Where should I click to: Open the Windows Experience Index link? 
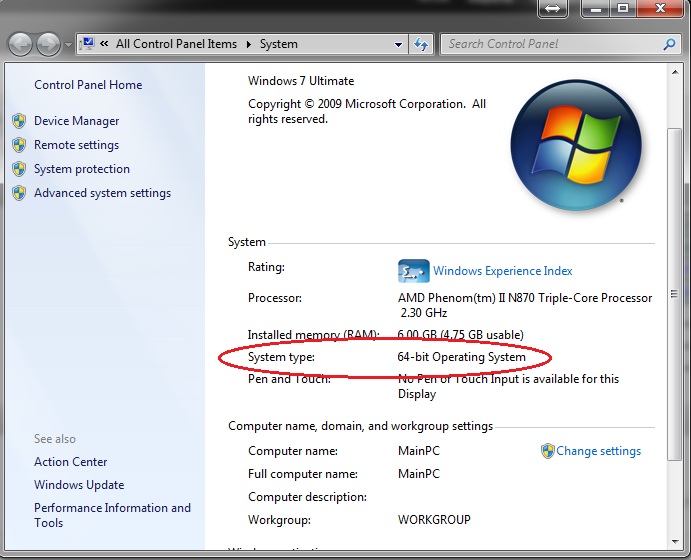pyautogui.click(x=502, y=271)
